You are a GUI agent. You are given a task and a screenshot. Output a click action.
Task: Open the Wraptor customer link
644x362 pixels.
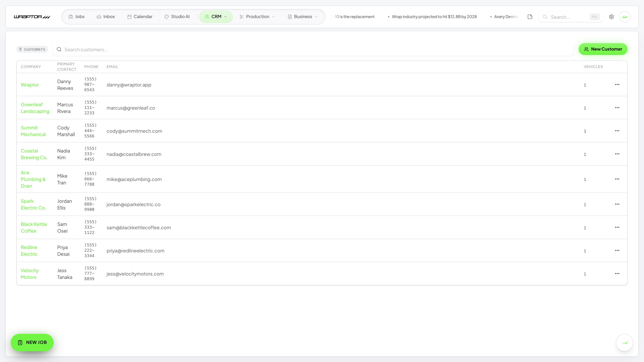[x=30, y=85]
